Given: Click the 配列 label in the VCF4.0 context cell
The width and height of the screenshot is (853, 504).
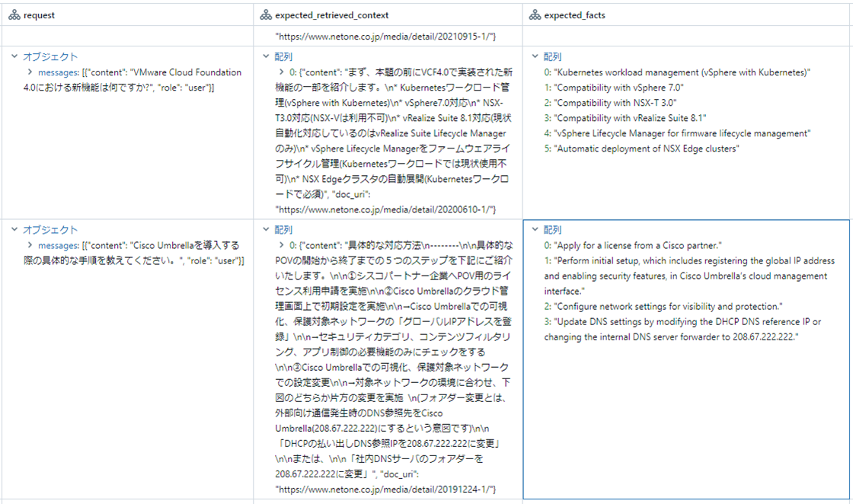Looking at the screenshot, I should (283, 56).
